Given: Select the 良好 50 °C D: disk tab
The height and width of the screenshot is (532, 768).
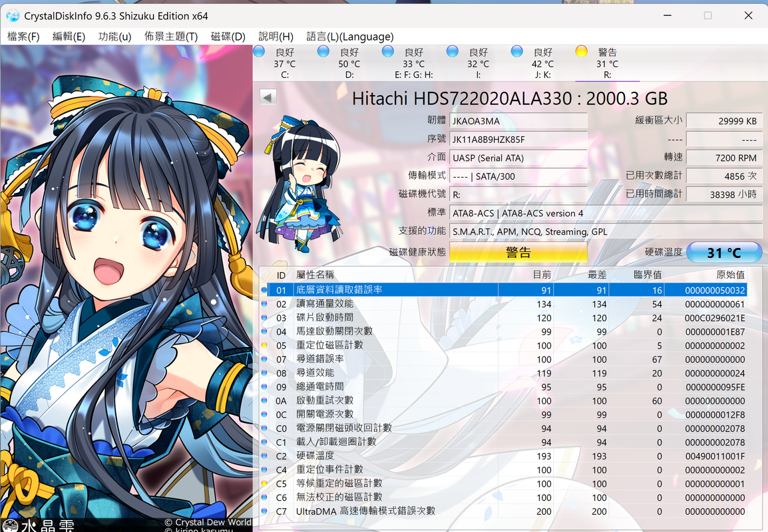Looking at the screenshot, I should coord(349,63).
